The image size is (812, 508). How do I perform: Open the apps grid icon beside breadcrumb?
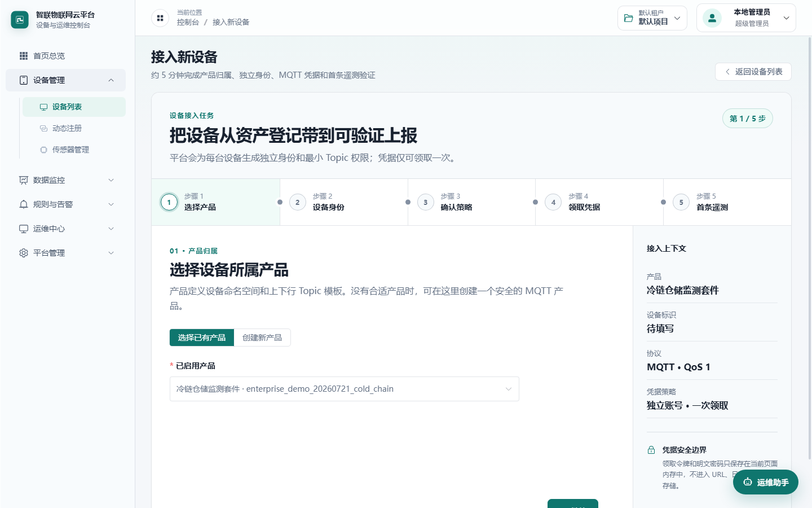[x=160, y=18]
